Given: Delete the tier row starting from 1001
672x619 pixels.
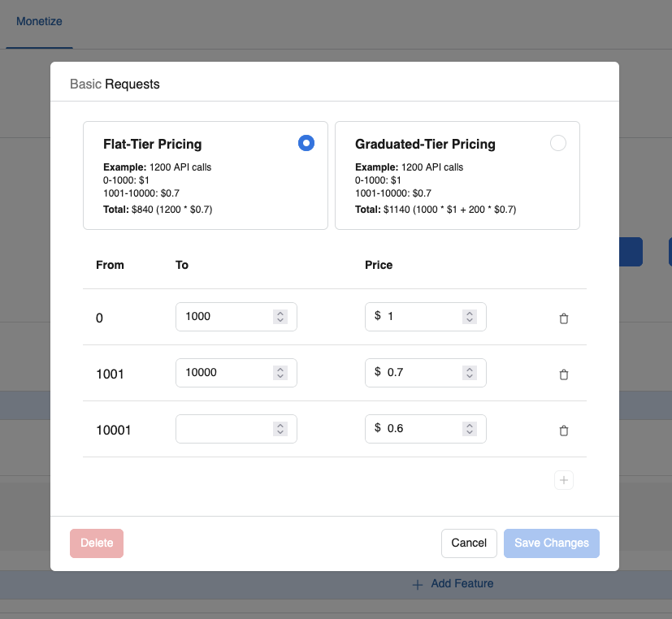Looking at the screenshot, I should pyautogui.click(x=564, y=374).
